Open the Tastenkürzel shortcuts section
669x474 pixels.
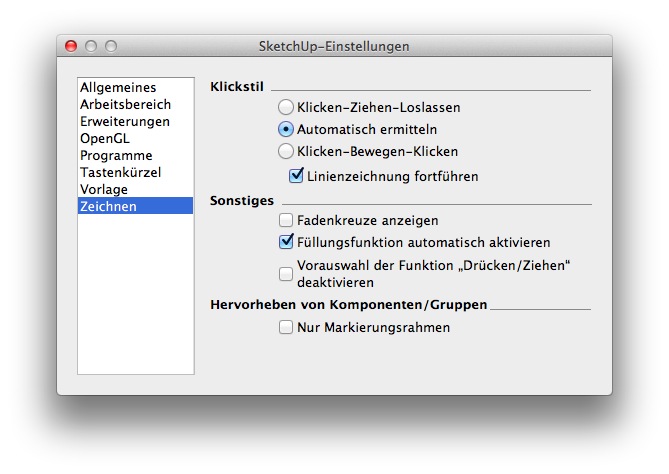coord(120,173)
